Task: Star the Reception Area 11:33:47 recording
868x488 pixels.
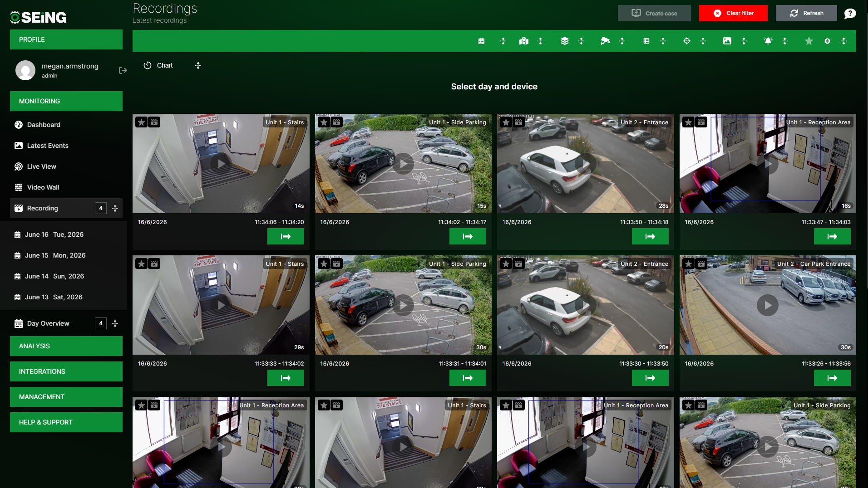Action: (x=689, y=122)
